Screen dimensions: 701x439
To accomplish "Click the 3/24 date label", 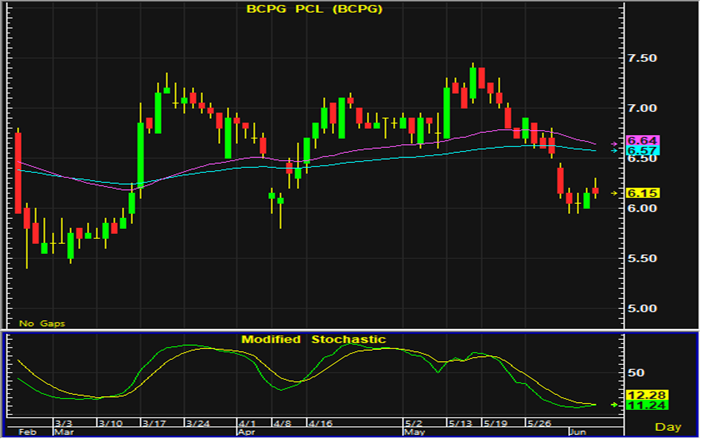I will click(198, 423).
